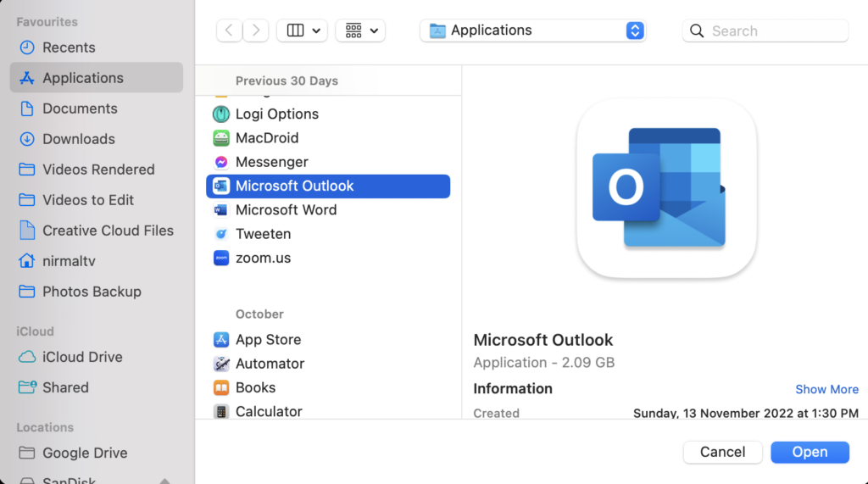This screenshot has height=484, width=868.
Task: Click the October group header
Action: pos(259,314)
